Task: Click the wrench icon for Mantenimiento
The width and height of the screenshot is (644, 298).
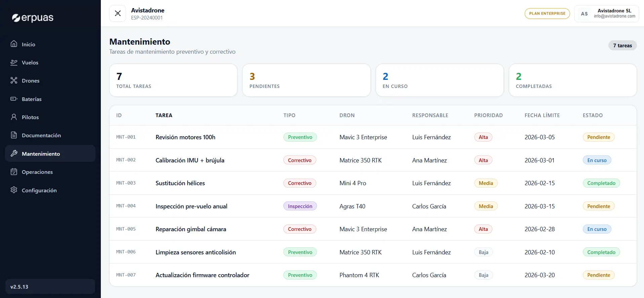Action: [x=14, y=154]
